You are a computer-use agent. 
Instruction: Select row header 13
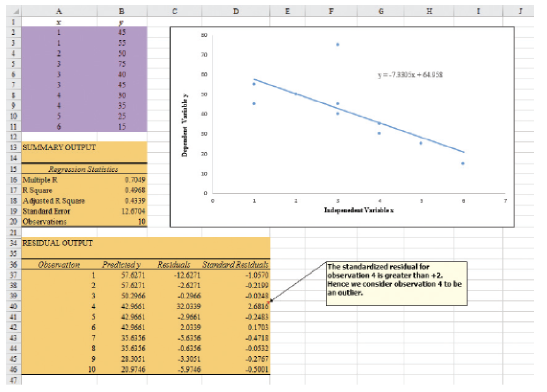pyautogui.click(x=13, y=147)
